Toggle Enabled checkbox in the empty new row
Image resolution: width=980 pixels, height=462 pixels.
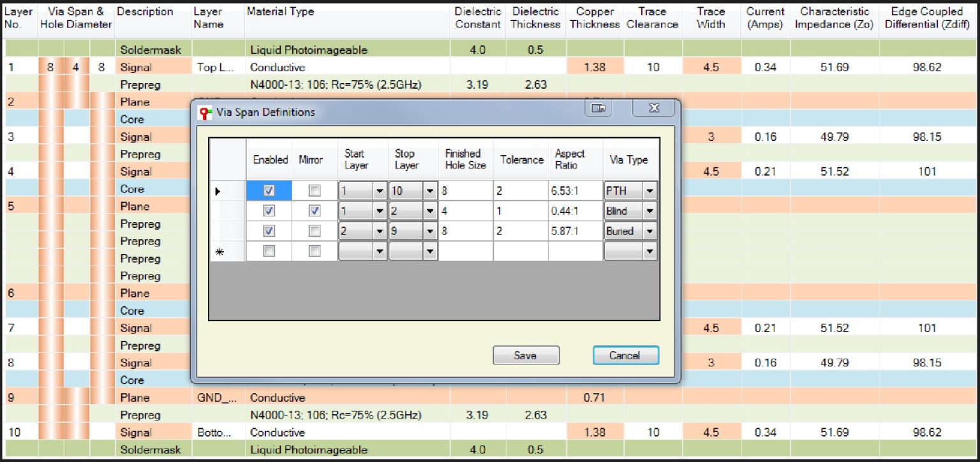pos(269,251)
